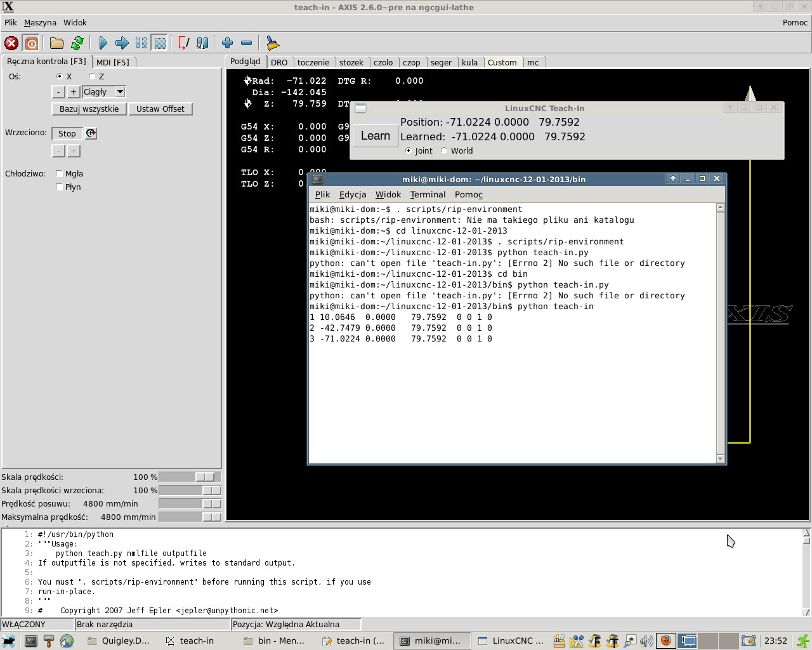Open the Maszyna menu
This screenshot has width=812, height=650.
40,22
